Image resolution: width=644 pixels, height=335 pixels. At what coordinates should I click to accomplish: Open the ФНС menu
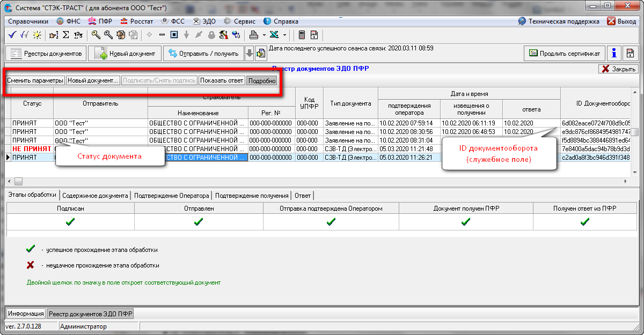tap(69, 21)
